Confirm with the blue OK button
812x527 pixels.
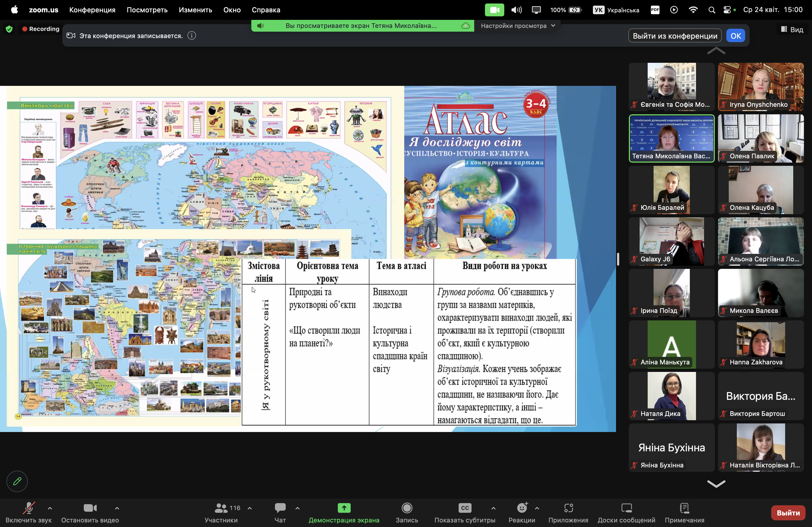[735, 36]
